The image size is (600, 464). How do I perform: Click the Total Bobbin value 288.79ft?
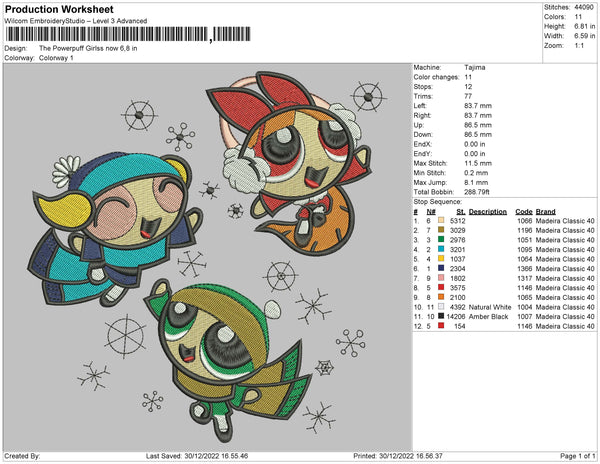coord(477,192)
